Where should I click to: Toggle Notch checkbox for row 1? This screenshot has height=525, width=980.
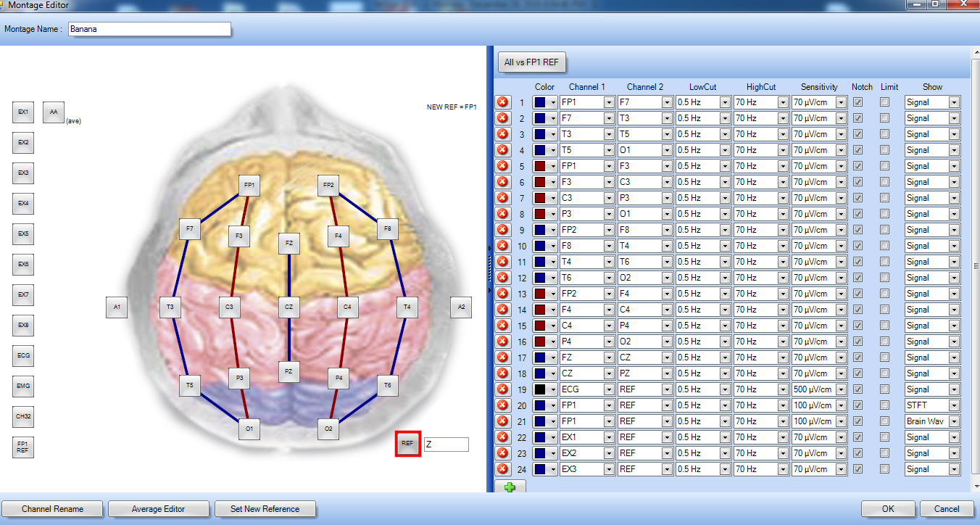858,102
